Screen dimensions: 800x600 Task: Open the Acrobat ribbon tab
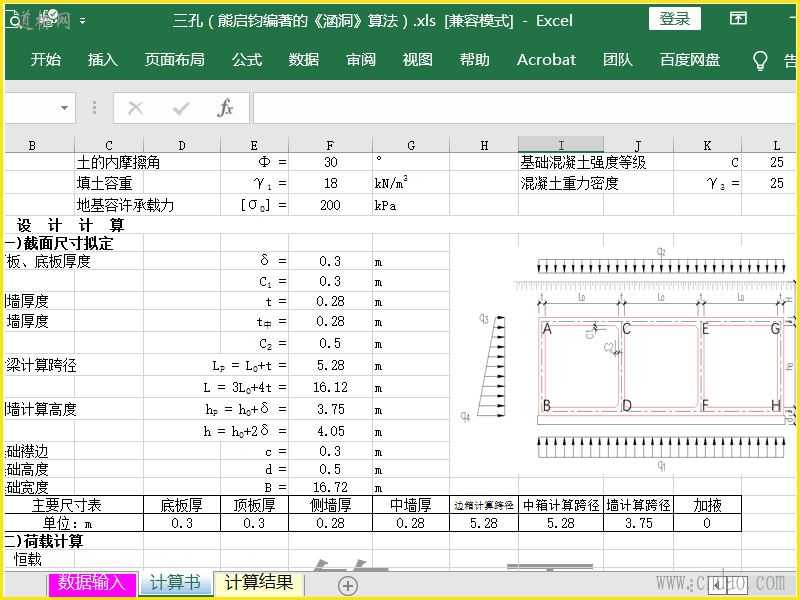(546, 60)
